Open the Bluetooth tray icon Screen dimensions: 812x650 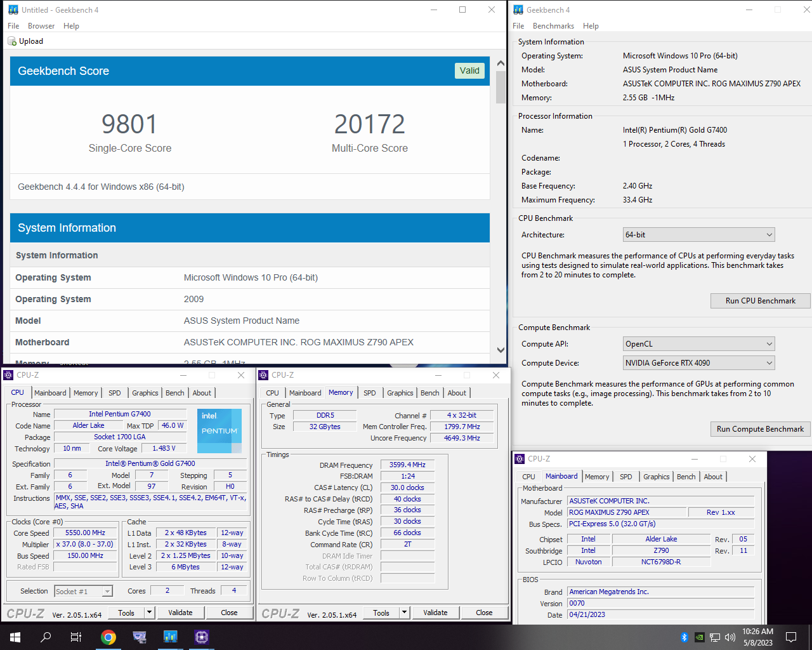coord(684,637)
